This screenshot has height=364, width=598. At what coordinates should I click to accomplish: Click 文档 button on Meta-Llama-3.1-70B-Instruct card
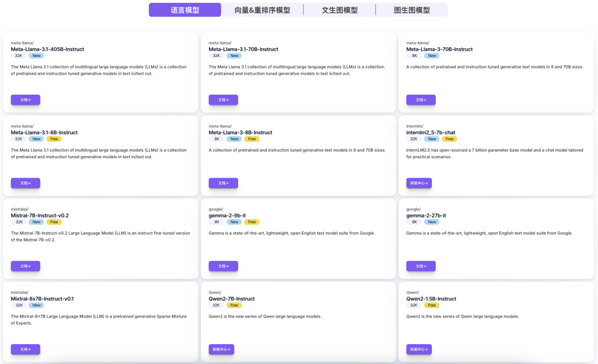coord(223,100)
